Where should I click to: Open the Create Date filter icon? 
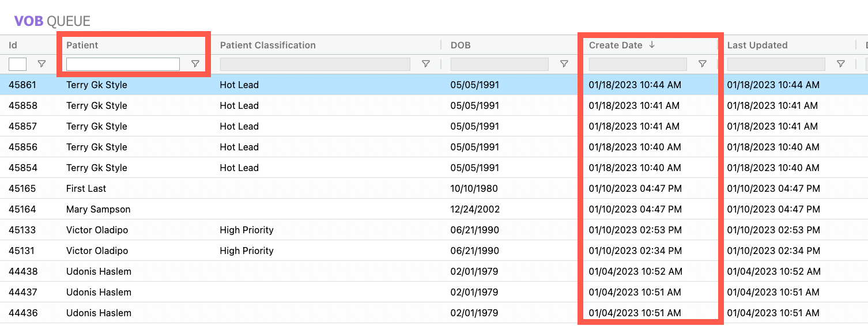point(703,64)
